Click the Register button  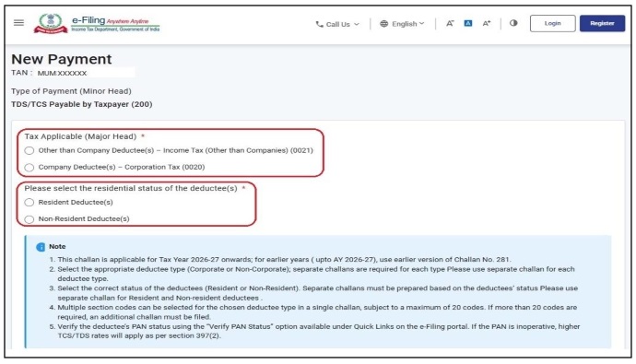pyautogui.click(x=602, y=24)
